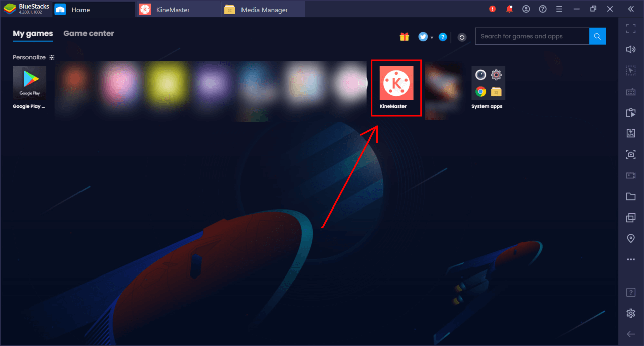Open the KineMaster app icon
The image size is (644, 346).
[x=396, y=83]
